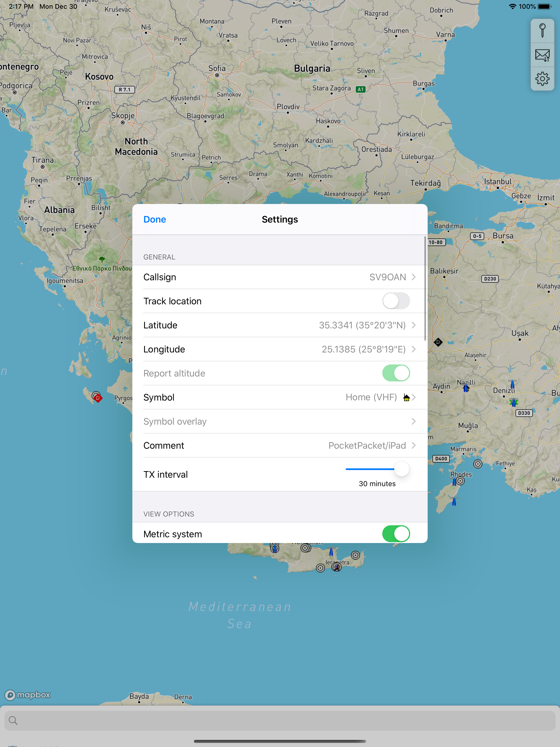Tap the Settings title text
This screenshot has width=560, height=747.
click(280, 220)
